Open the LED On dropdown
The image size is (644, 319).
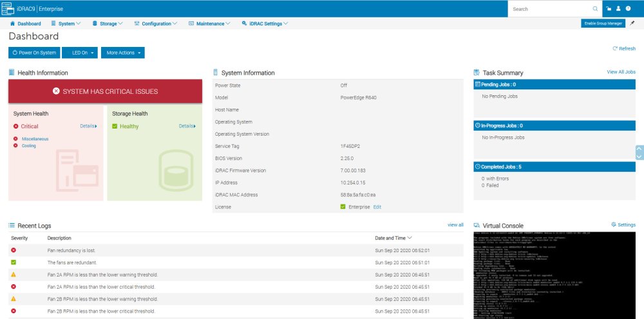click(x=80, y=53)
